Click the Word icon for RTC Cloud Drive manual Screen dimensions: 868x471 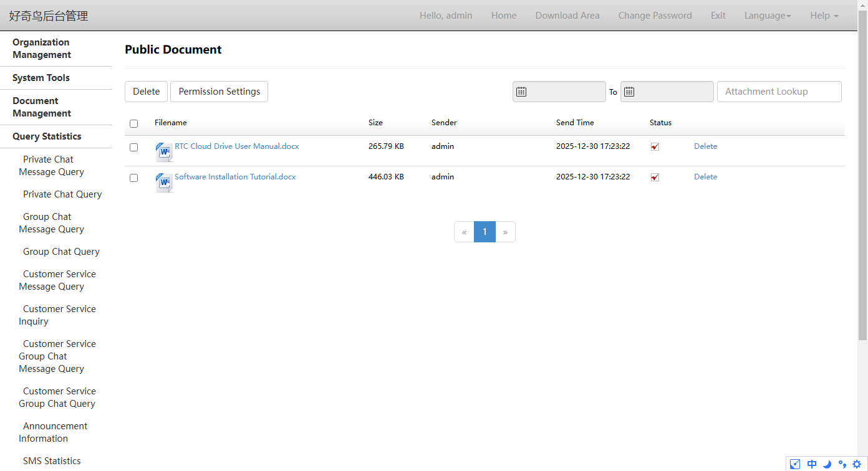164,152
